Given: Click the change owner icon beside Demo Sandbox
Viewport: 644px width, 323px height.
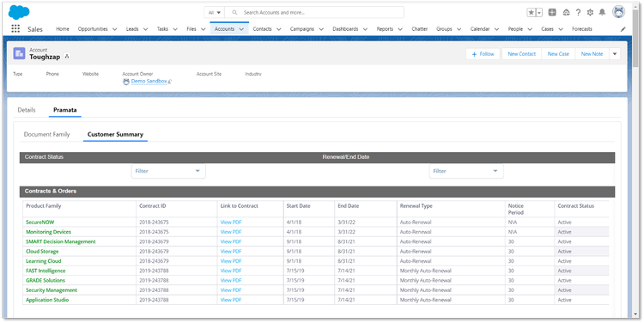Looking at the screenshot, I should (x=170, y=82).
